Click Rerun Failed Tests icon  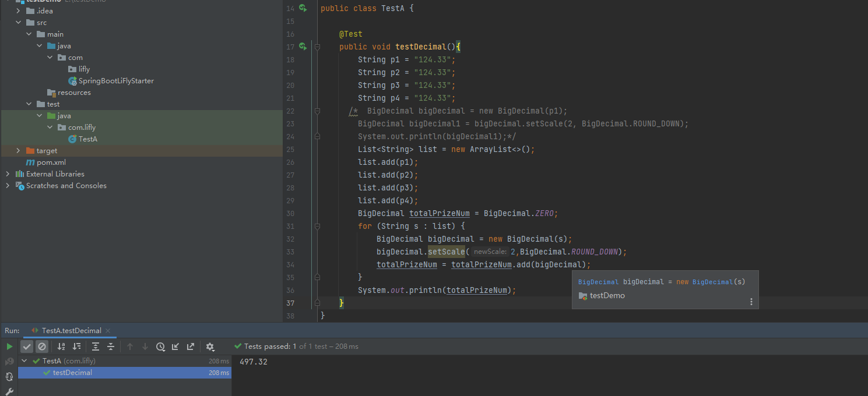(x=9, y=362)
